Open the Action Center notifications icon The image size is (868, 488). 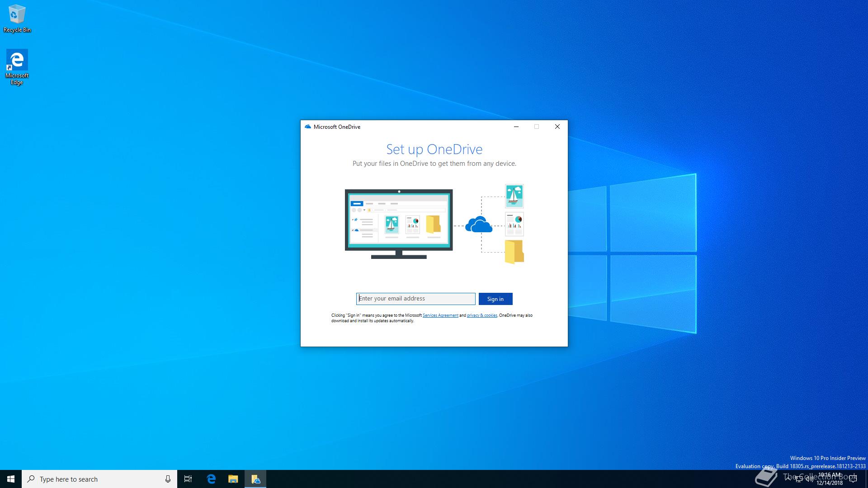(853, 479)
